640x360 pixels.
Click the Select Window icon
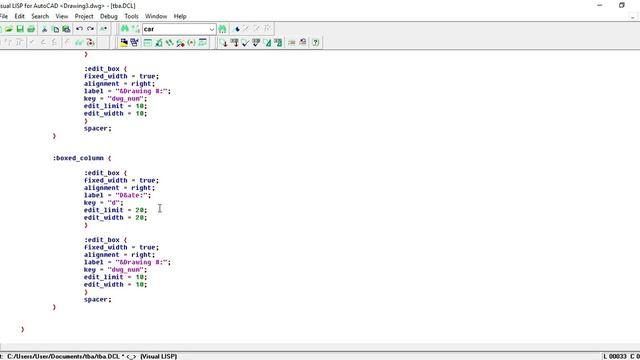coord(134,42)
